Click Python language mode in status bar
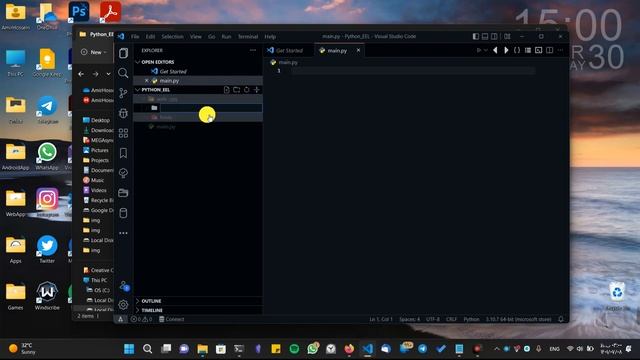This screenshot has height=360, width=640. (x=471, y=319)
